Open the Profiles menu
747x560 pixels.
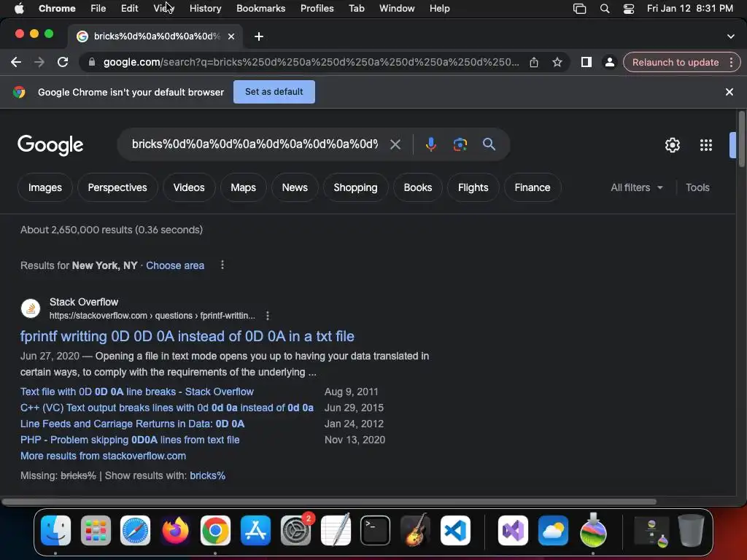pyautogui.click(x=317, y=9)
